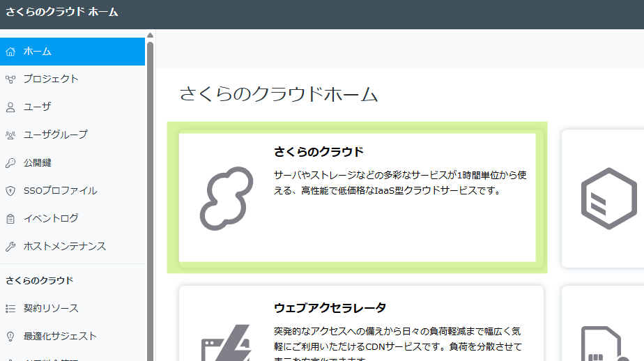Screen dimensions: 644x361
Task: Select the ウェブアクセラレータ card title
Action: click(x=330, y=307)
